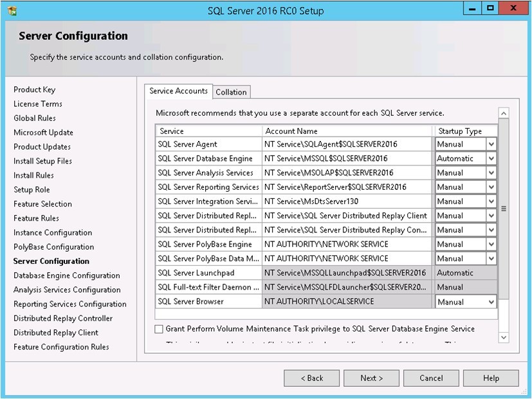Click Product Key step in sidebar
Screen dimensions: 532x399
pos(34,89)
